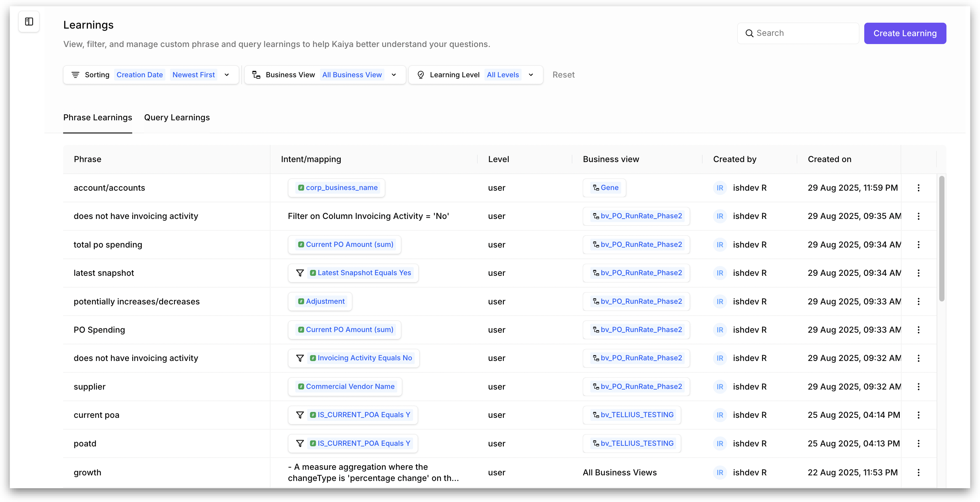Select the Phrase Learnings tab
This screenshot has height=502, width=980.
(97, 117)
